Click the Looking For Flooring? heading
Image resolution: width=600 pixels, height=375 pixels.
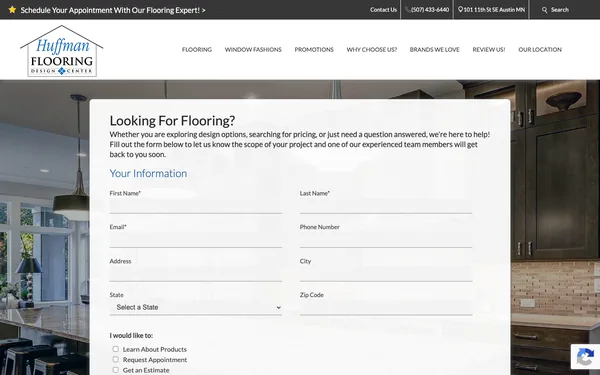172,121
